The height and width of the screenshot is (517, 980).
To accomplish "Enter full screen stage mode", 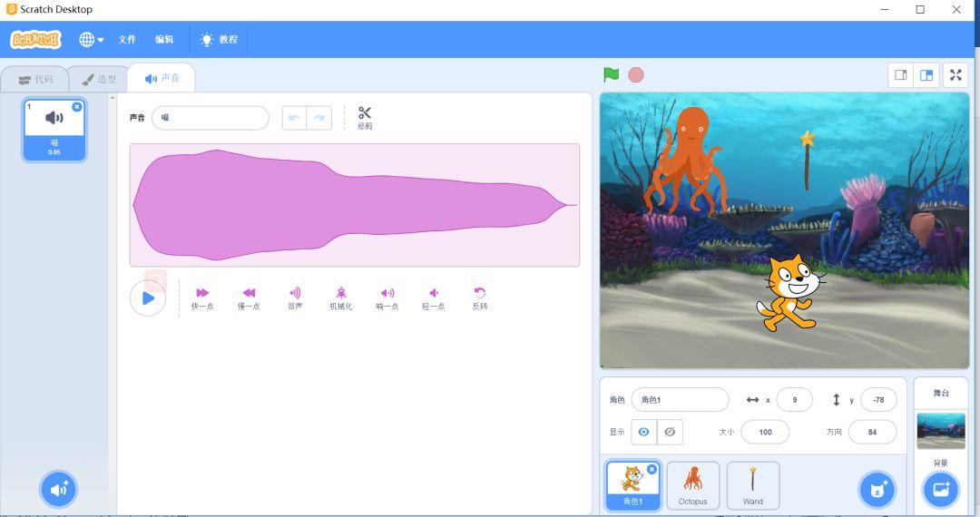I will (955, 75).
